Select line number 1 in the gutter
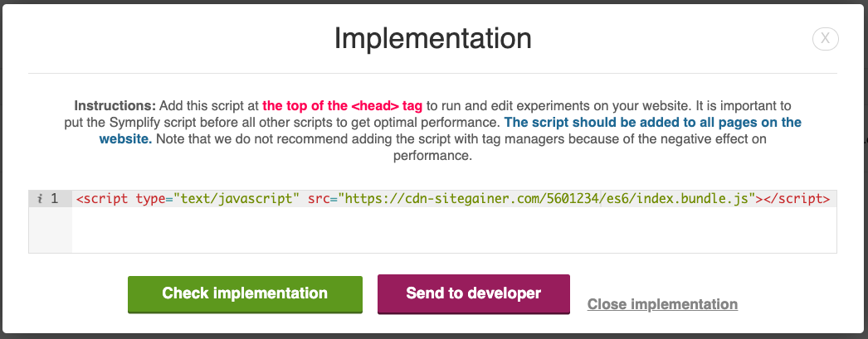Viewport: 868px width, 339px height. tap(54, 199)
